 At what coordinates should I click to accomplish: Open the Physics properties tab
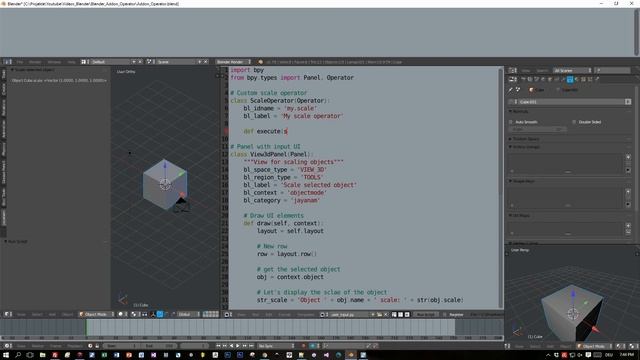[x=597, y=79]
